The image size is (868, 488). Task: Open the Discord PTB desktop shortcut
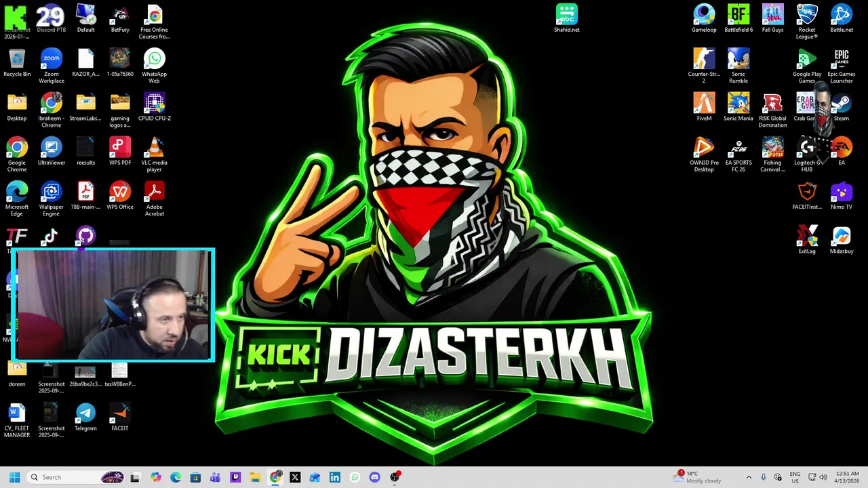coord(51,18)
